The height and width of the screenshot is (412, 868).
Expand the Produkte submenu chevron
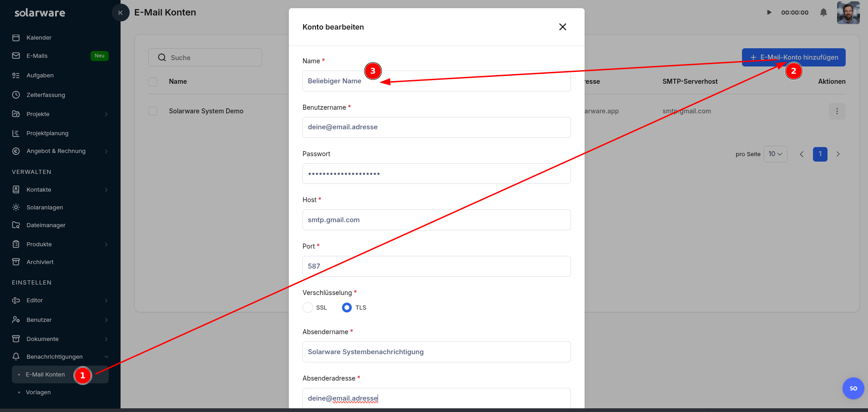106,244
